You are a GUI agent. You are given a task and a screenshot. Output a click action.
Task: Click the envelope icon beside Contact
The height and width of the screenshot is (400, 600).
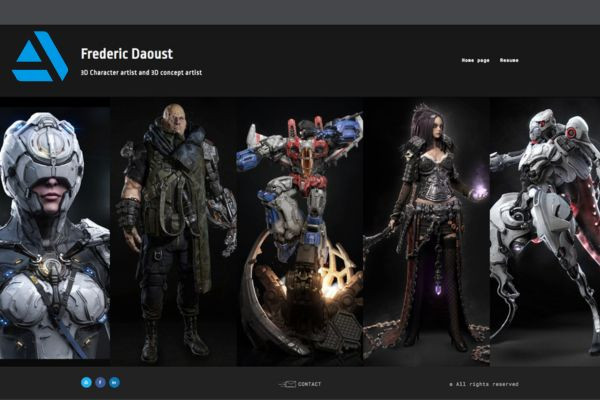tap(287, 384)
